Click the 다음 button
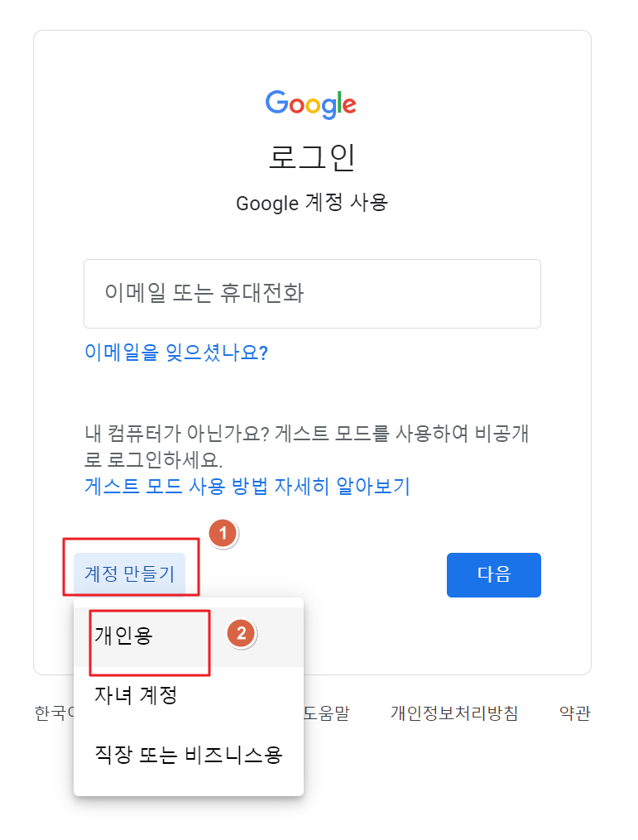The image size is (638, 840). [493, 574]
